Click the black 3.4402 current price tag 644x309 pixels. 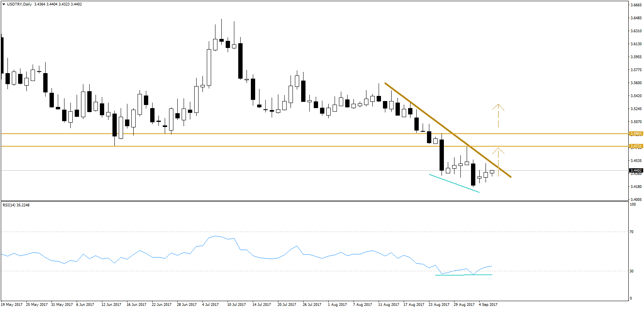[x=636, y=171]
